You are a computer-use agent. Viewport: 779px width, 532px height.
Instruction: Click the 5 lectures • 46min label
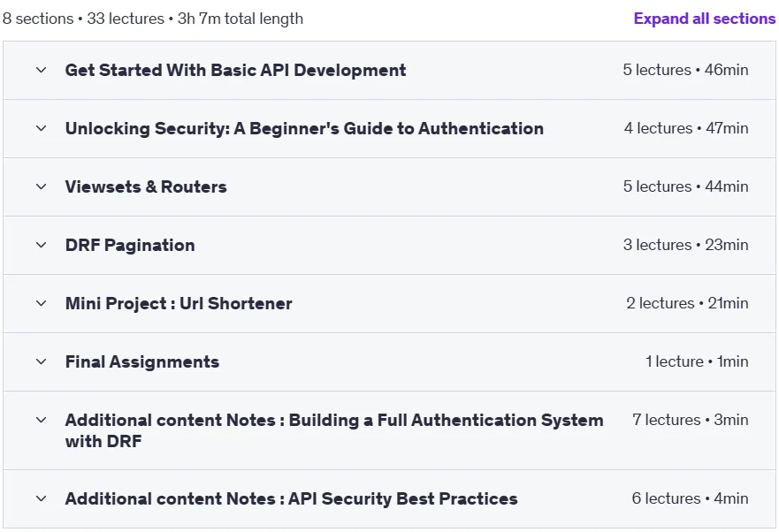[x=685, y=70]
